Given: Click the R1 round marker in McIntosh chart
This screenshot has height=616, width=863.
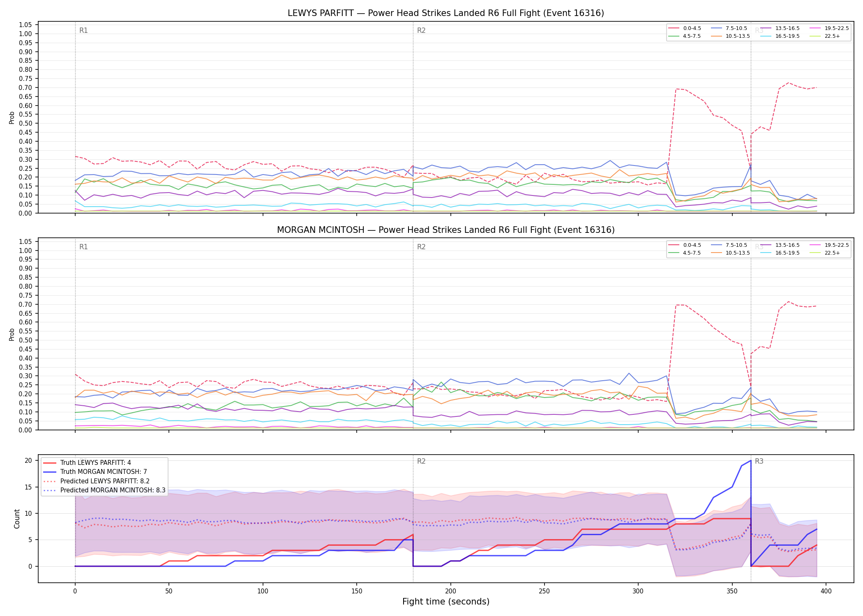Looking at the screenshot, I should [83, 247].
